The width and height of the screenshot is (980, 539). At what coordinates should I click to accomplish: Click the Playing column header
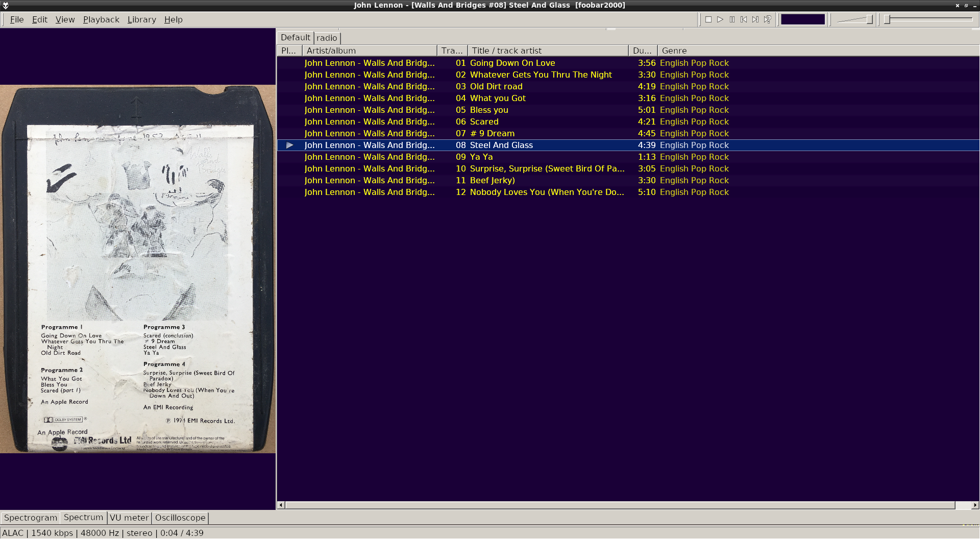tap(289, 51)
